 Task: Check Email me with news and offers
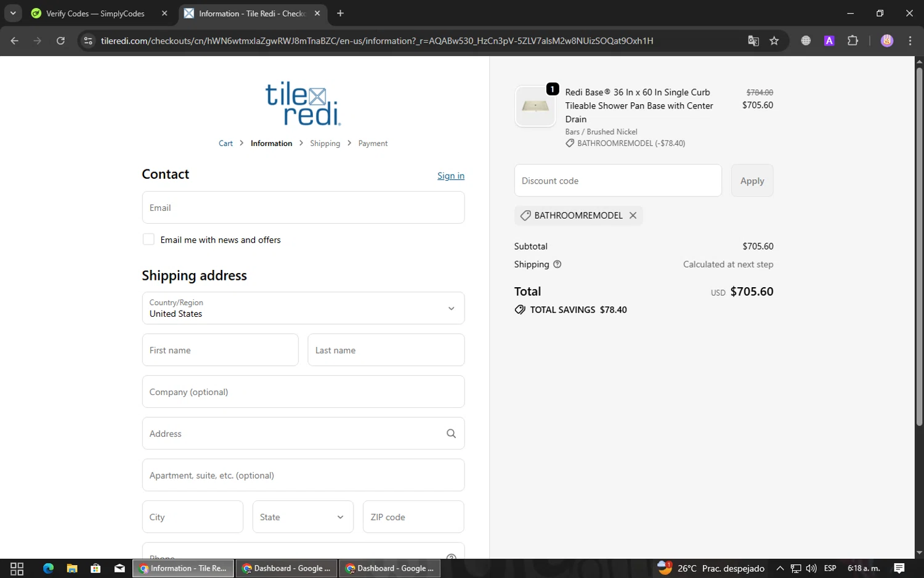pos(148,239)
